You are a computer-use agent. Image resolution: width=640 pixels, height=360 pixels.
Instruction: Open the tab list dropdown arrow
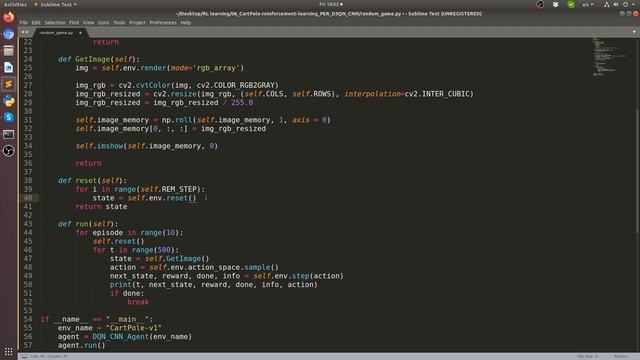pyautogui.click(x=634, y=32)
